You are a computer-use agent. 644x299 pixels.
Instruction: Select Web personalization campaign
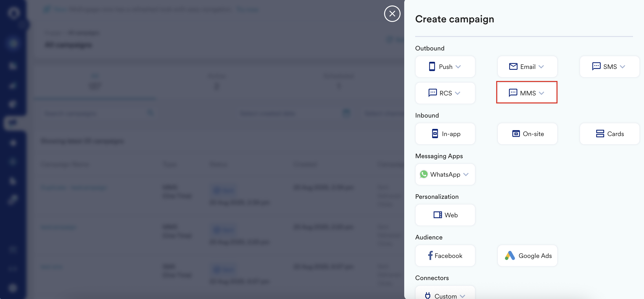coord(445,215)
